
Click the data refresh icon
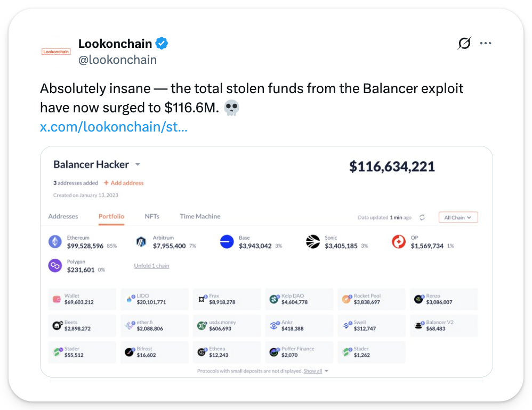click(x=422, y=217)
